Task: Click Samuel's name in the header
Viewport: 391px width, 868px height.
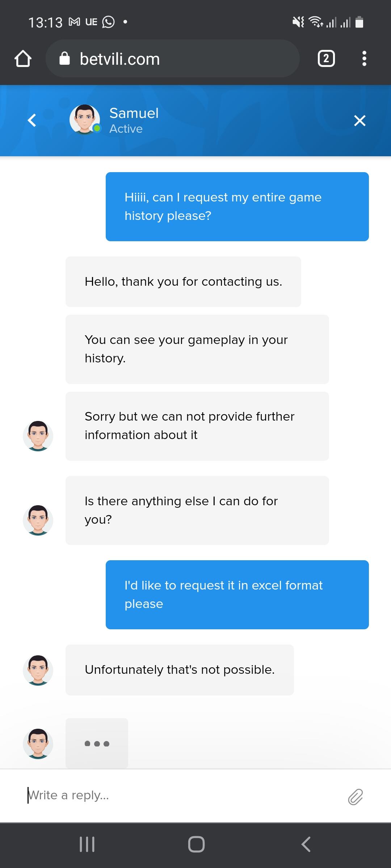Action: tap(134, 113)
